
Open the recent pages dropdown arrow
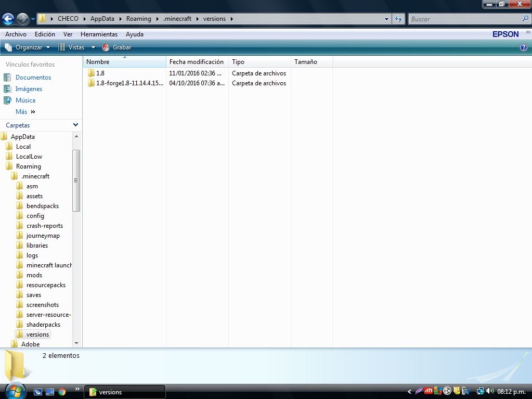coord(33,19)
